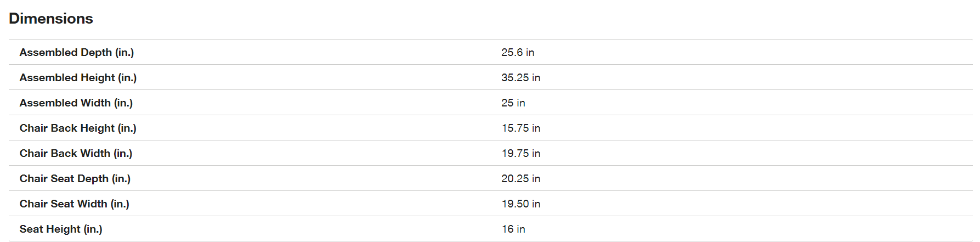This screenshot has width=980, height=242.
Task: Click the word Assembled in Assembled Width row
Action: pyautogui.click(x=41, y=103)
